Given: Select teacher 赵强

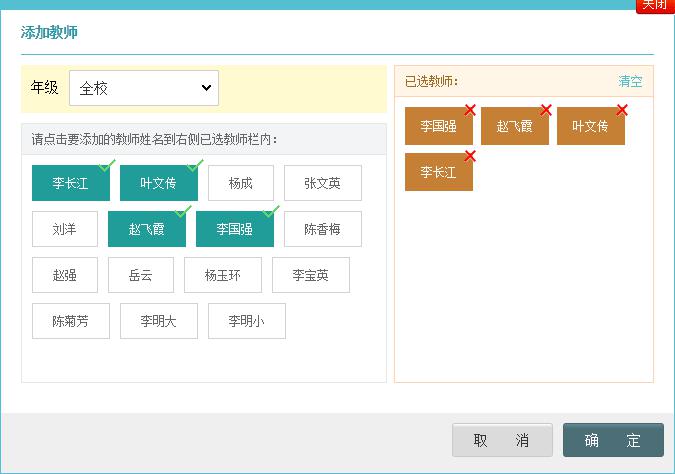Looking at the screenshot, I should (x=65, y=275).
